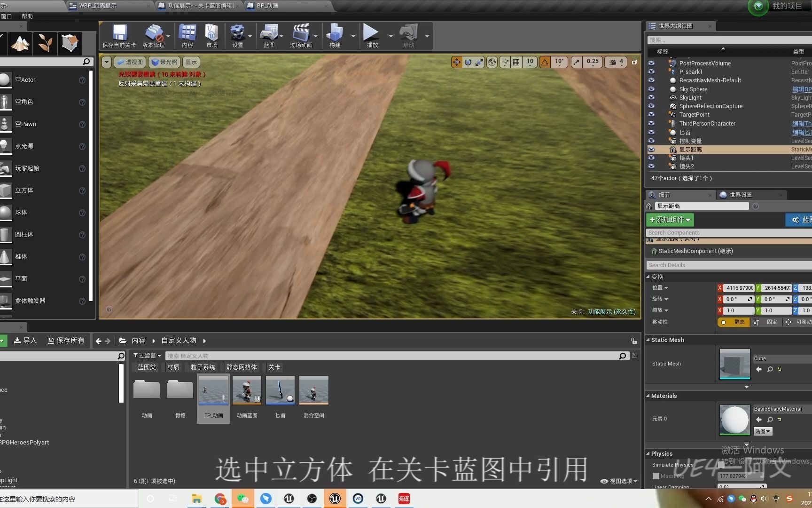This screenshot has width=812, height=508.
Task: Open the 市场 Marketplace from the toolbar
Action: (x=211, y=36)
